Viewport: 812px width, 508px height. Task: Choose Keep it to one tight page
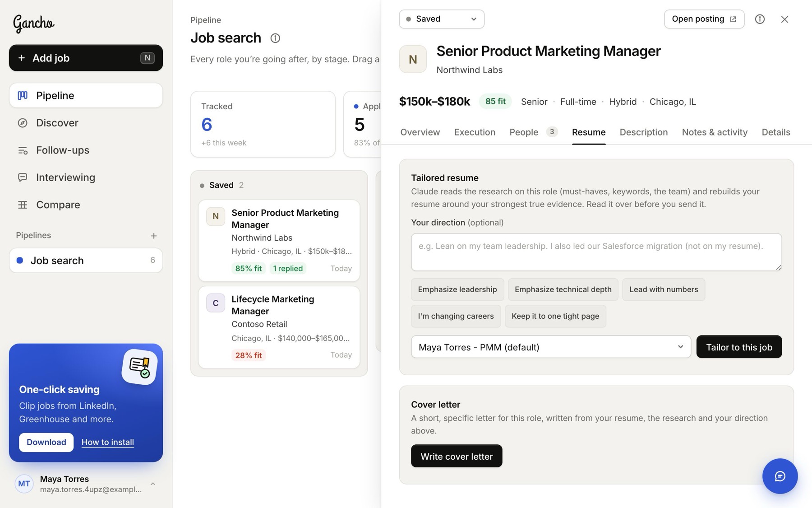point(555,316)
